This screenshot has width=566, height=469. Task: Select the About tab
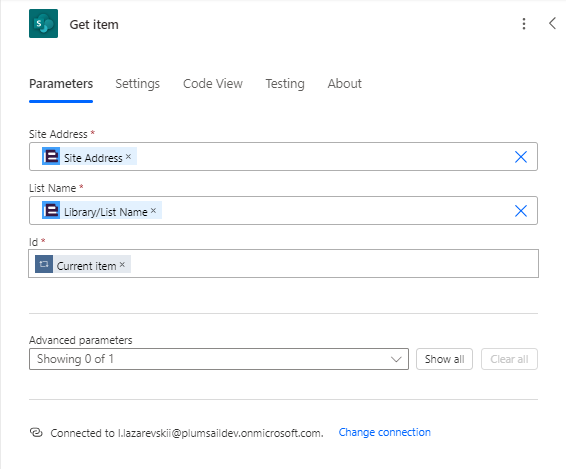(344, 84)
